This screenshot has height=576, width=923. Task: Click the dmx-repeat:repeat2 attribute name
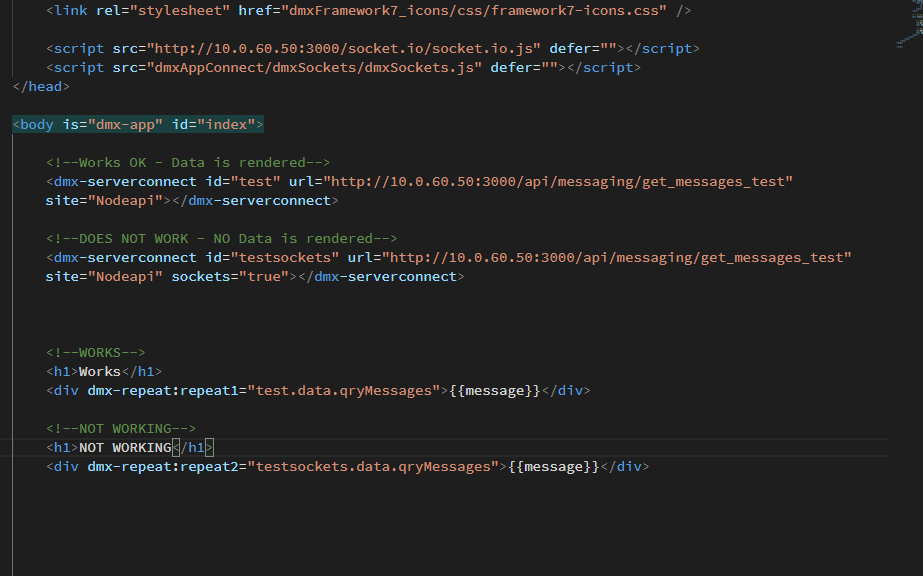point(162,467)
